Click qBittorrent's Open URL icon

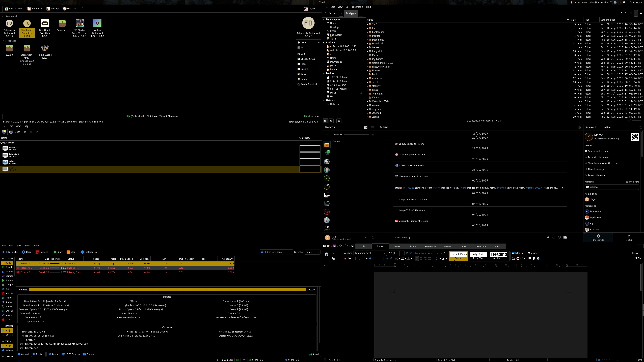point(5,252)
